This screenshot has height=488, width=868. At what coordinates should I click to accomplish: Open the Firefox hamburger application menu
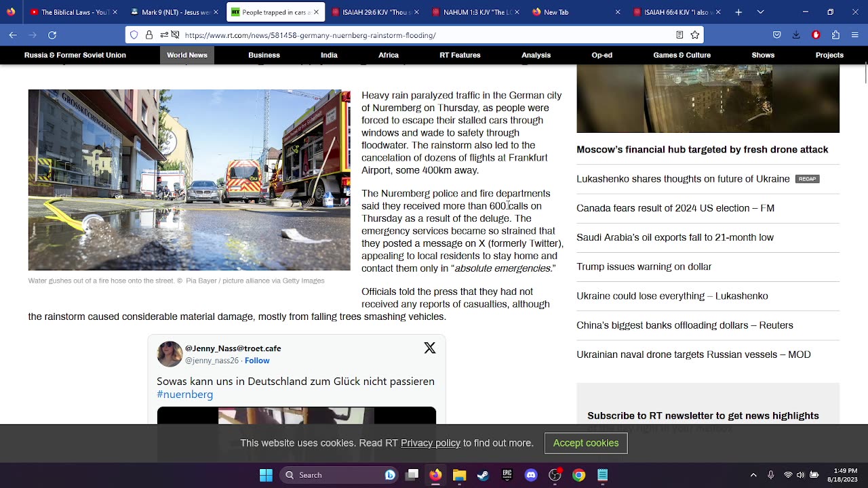[x=855, y=35]
